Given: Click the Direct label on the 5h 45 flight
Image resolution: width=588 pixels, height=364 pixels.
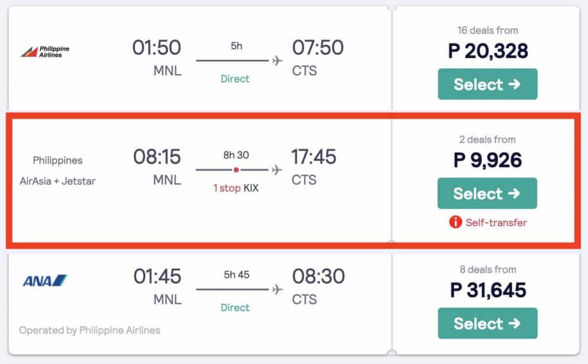Looking at the screenshot, I should 235,308.
